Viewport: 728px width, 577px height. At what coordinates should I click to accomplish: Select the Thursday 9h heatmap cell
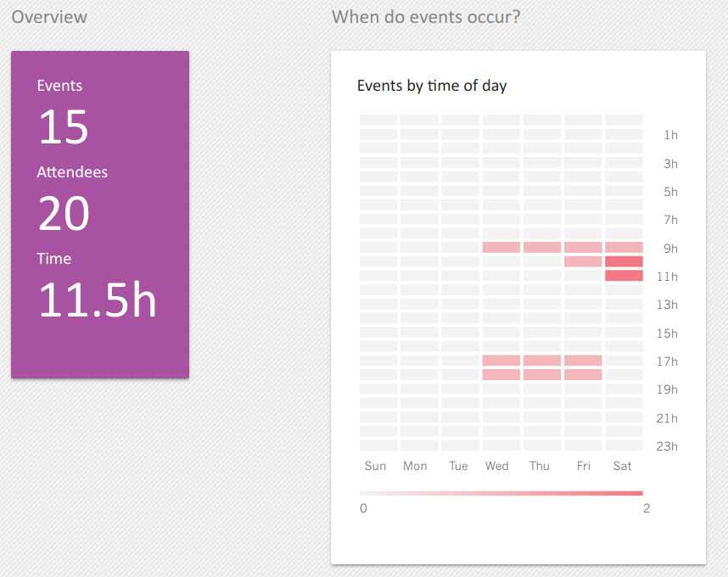tap(542, 248)
